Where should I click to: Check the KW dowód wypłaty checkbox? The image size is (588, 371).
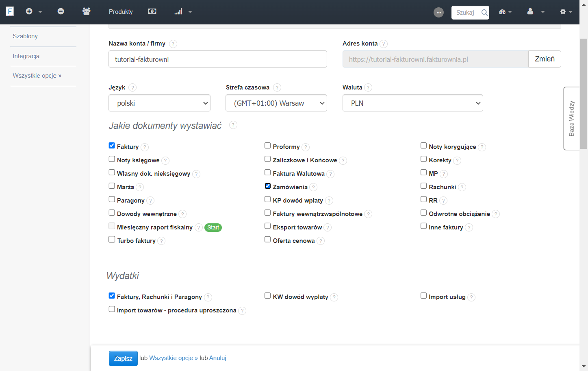(x=268, y=296)
